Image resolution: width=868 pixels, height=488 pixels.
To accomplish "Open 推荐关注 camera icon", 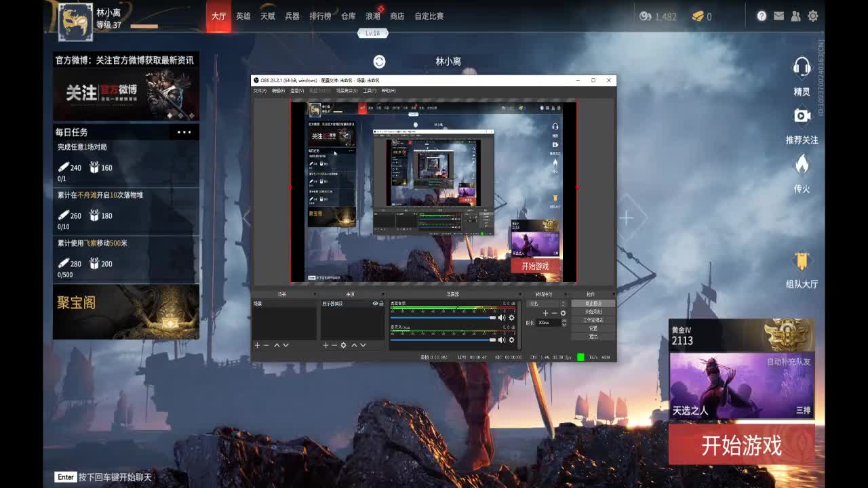I will point(802,116).
